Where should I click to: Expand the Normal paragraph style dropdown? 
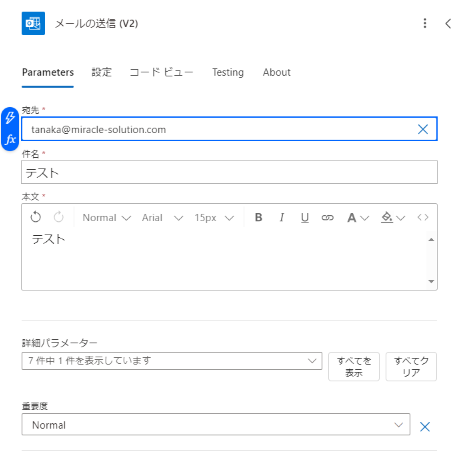click(107, 218)
